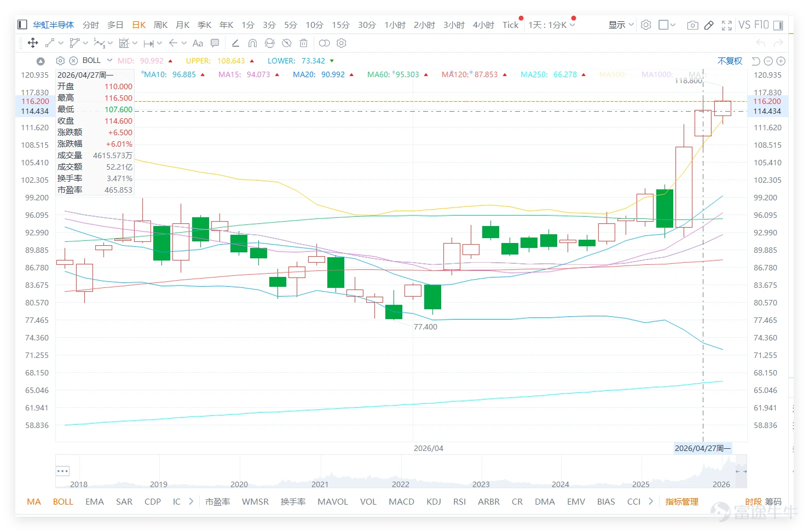This screenshot has width=809, height=532.
Task: Remove the BOLL indicator with X icon
Action: (73, 61)
